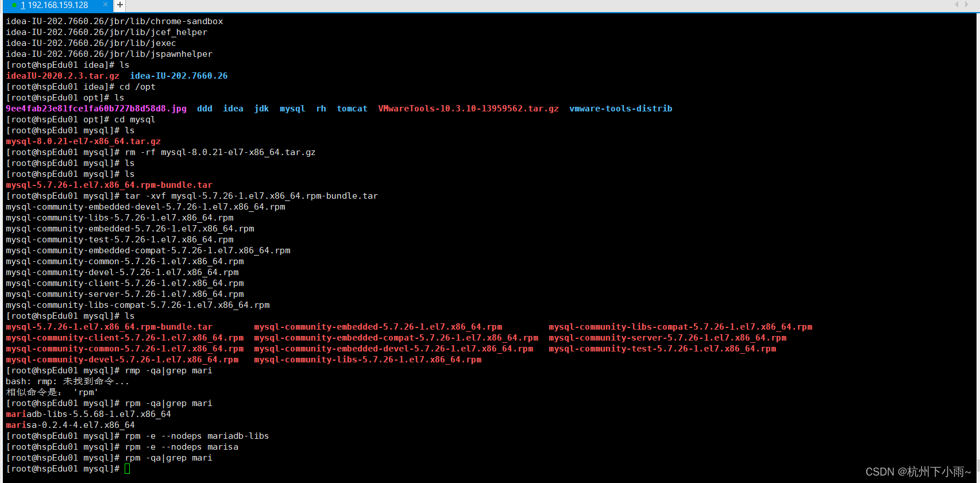Click 'rpm -e --nodeps mariadb-libs' command

click(197, 436)
